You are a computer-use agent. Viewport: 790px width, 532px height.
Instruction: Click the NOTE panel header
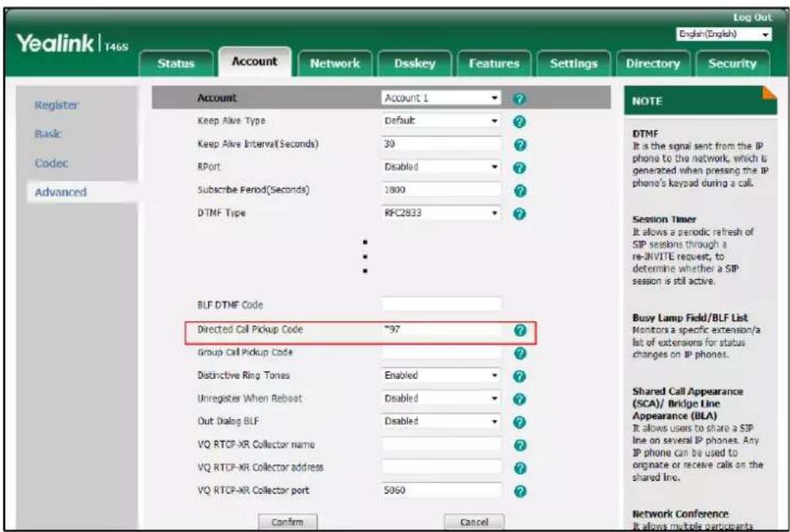pyautogui.click(x=701, y=101)
